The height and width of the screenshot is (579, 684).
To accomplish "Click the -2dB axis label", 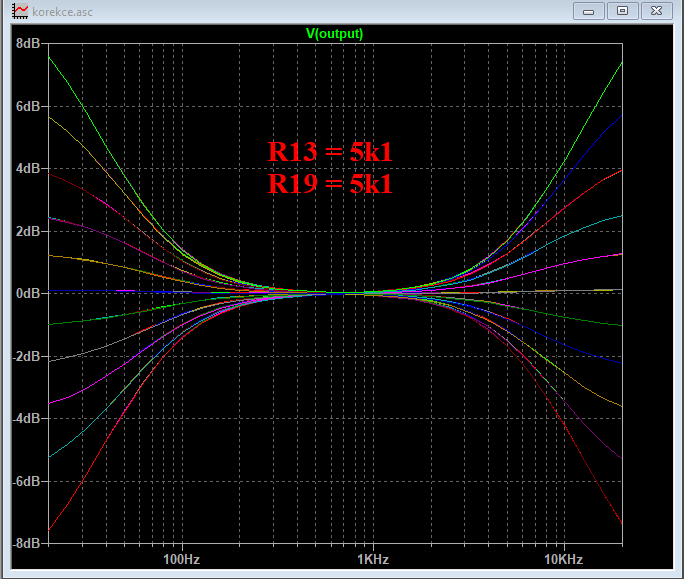I will (26, 356).
